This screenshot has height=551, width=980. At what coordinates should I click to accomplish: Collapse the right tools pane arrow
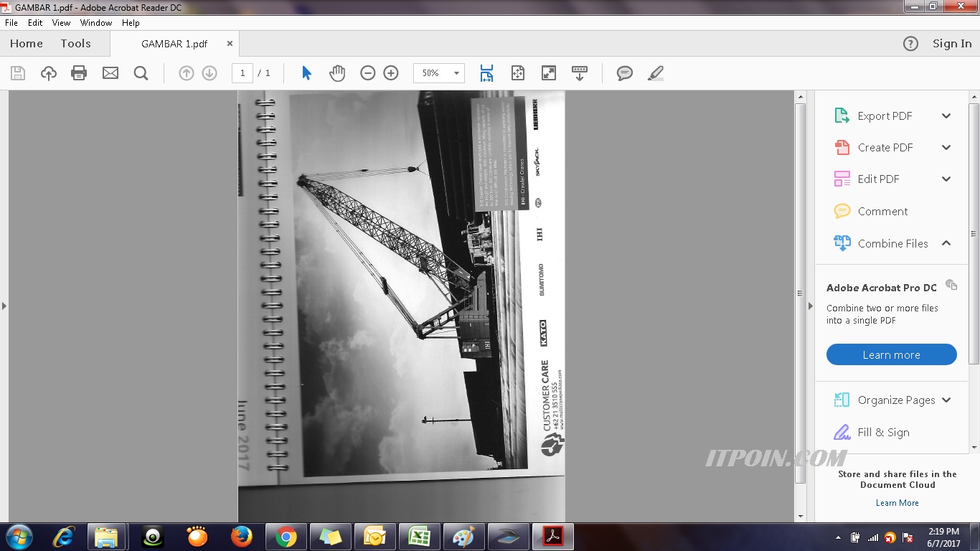click(x=811, y=306)
